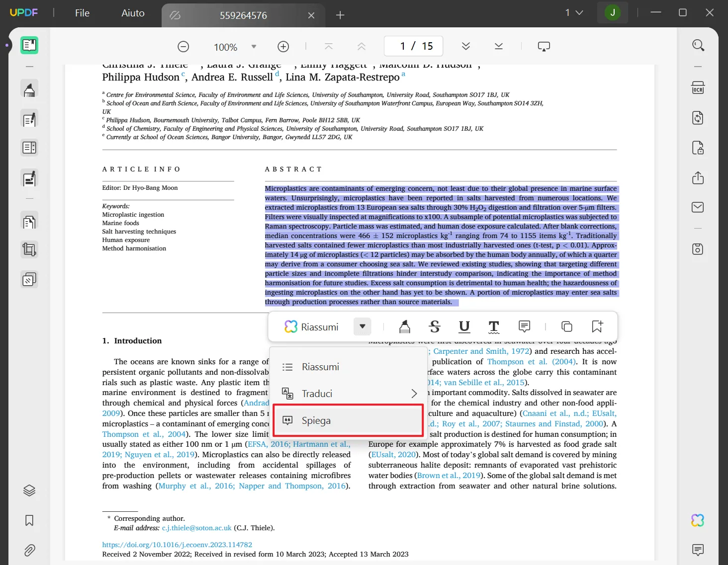Zoom in with the plus button
This screenshot has height=565, width=728.
coord(283,47)
